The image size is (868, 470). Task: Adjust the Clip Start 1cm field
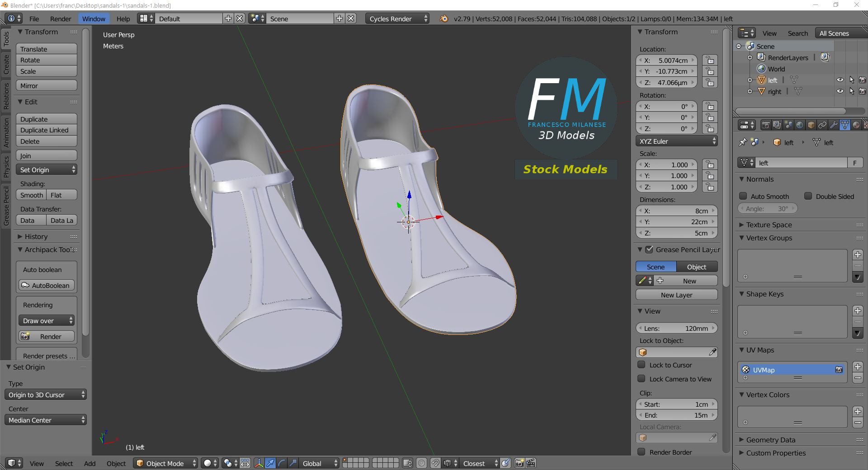(x=677, y=404)
